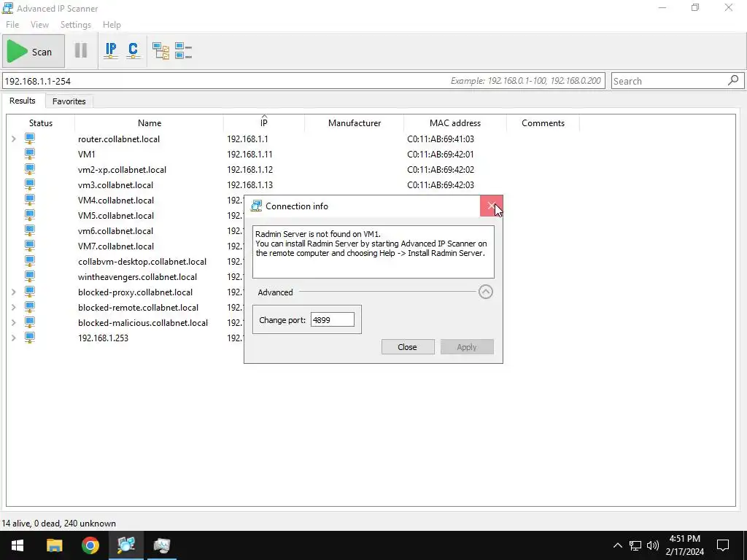747x560 pixels.
Task: Click the computer icon for blocked-proxy.collabnet.local
Action: pyautogui.click(x=29, y=292)
